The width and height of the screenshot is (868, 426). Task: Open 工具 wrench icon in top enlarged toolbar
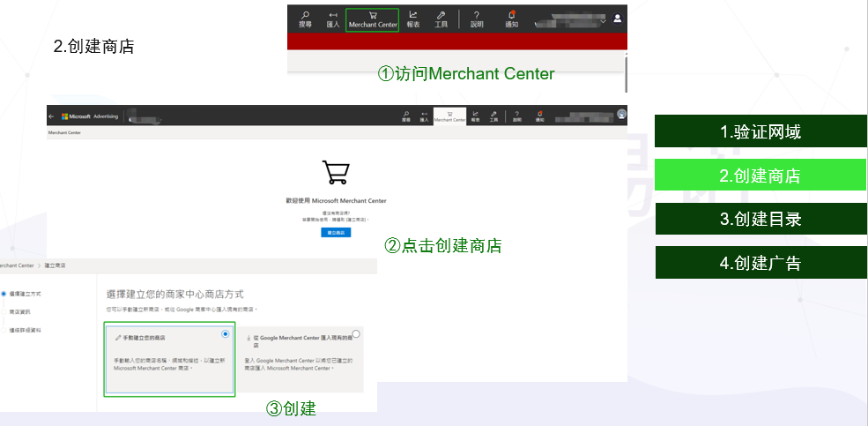441,19
